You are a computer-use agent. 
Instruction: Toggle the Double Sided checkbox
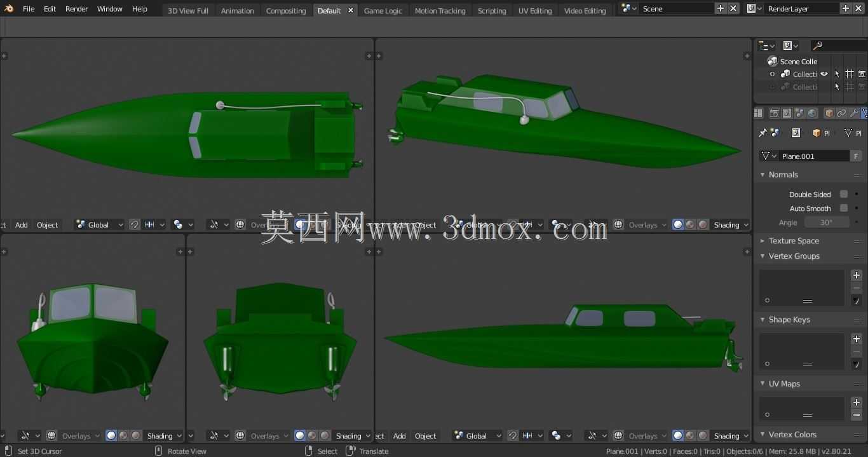(x=844, y=194)
